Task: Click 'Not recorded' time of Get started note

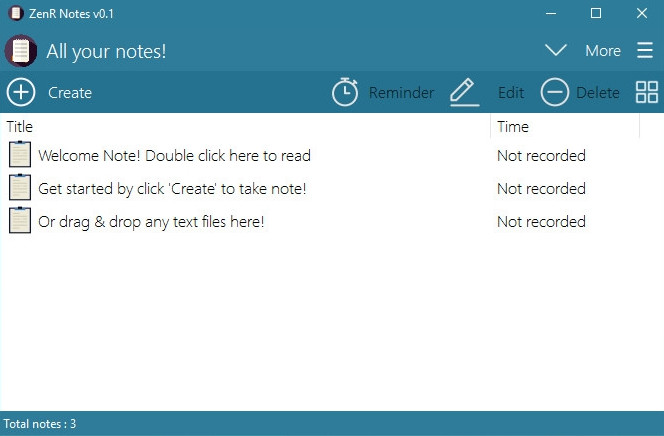Action: point(541,189)
